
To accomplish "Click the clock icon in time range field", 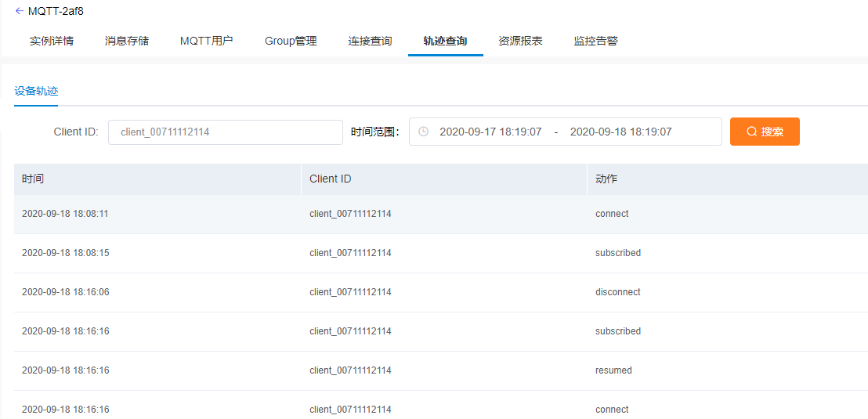I will tap(423, 132).
